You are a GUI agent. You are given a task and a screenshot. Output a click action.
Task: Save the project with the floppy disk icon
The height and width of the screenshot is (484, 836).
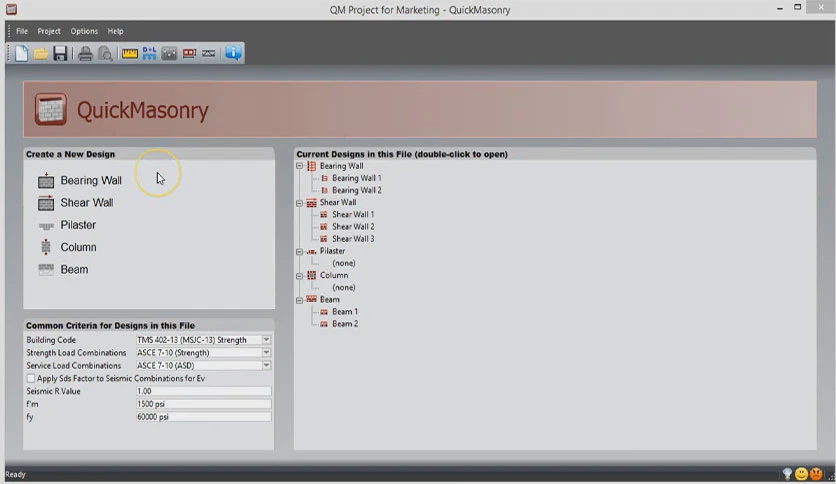pyautogui.click(x=60, y=53)
